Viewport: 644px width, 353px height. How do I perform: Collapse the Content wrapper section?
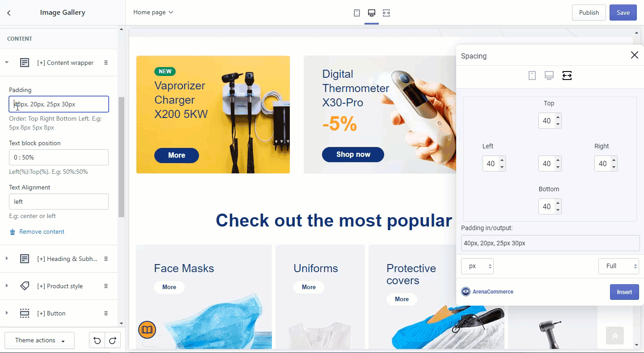pos(7,63)
